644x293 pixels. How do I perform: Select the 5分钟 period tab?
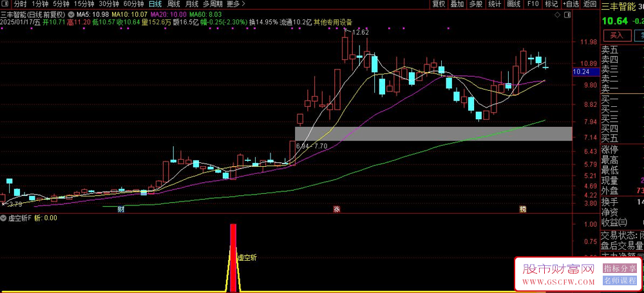(62, 4)
